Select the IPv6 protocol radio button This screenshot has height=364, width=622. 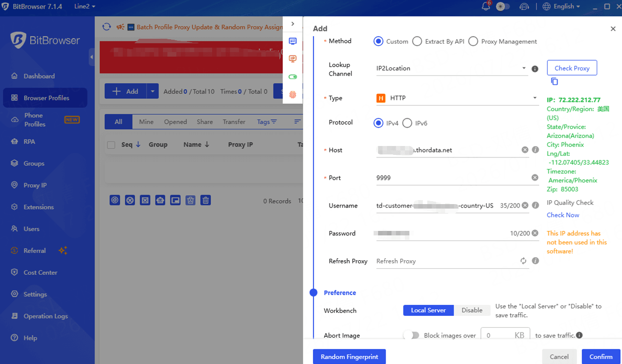[407, 123]
